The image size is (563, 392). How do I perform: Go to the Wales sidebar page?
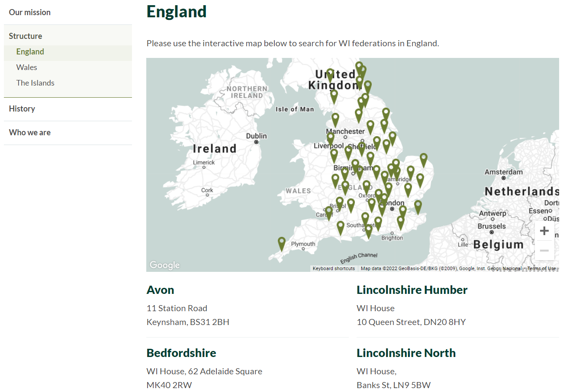(27, 67)
